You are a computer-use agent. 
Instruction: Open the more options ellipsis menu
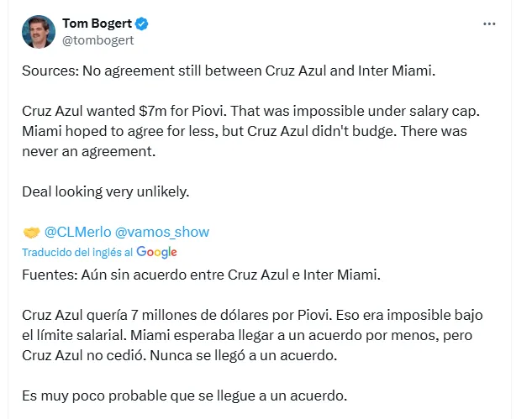pyautogui.click(x=489, y=24)
